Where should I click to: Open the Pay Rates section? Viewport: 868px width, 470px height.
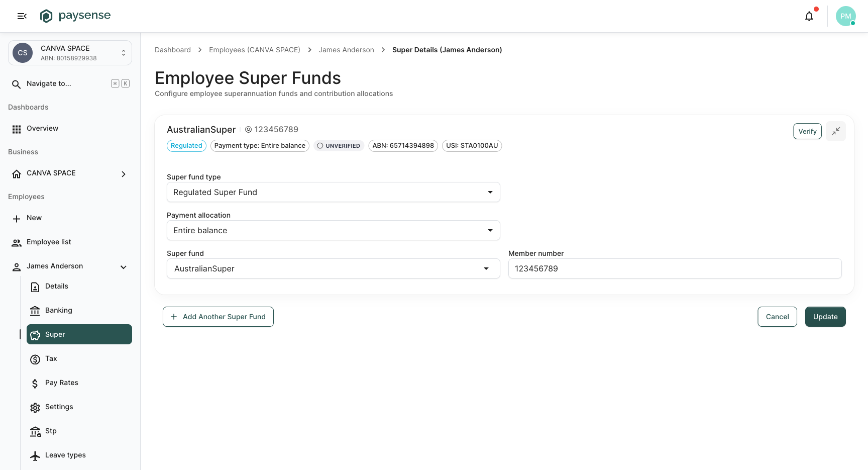[79, 383]
